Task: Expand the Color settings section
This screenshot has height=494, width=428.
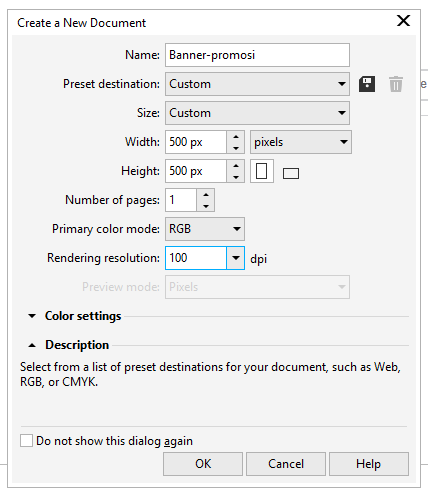Action: coord(32,316)
